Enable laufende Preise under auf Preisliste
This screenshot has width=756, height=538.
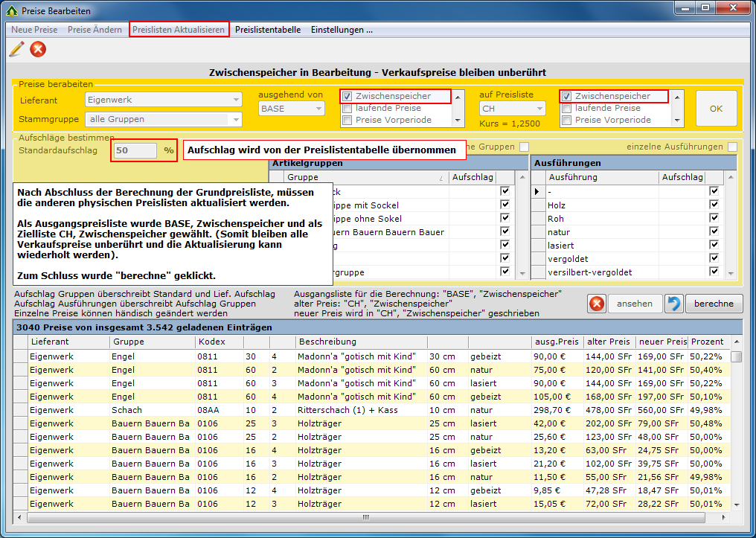(x=566, y=109)
